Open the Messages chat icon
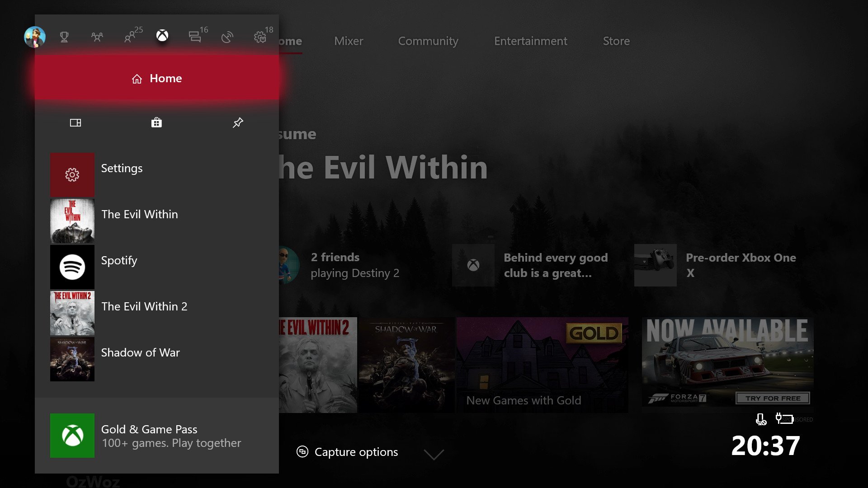This screenshot has height=488, width=868. tap(195, 37)
